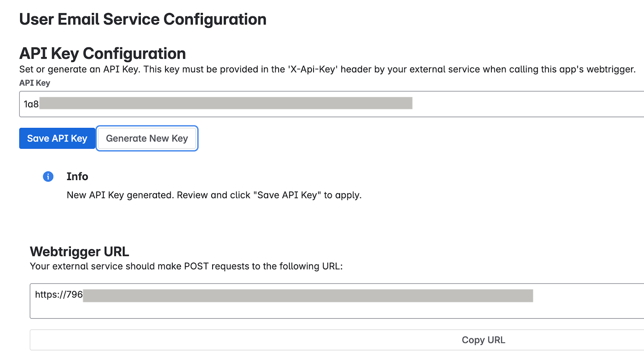Copy the webtrigger URL
644x359 pixels.
click(x=483, y=340)
